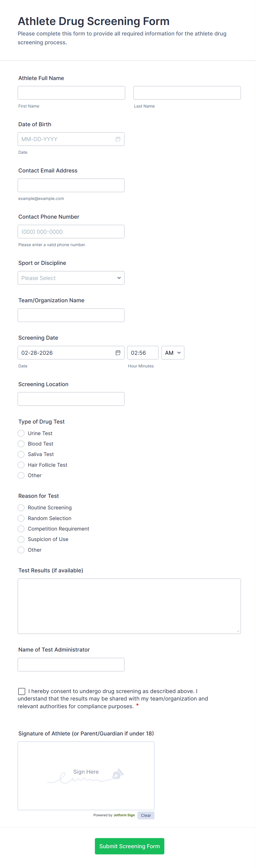Open the AM/PM time selector
256x868 pixels.
point(173,353)
